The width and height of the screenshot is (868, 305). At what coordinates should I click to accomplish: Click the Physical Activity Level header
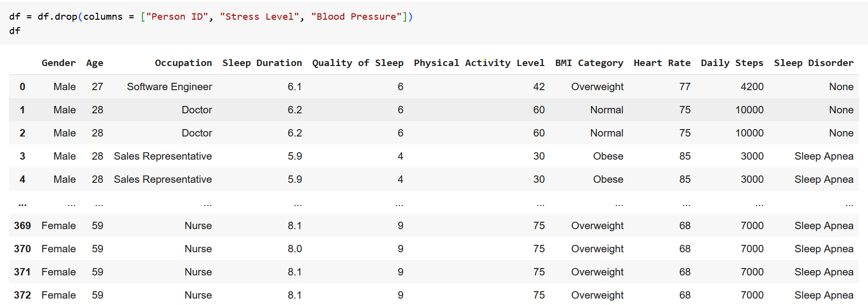479,63
